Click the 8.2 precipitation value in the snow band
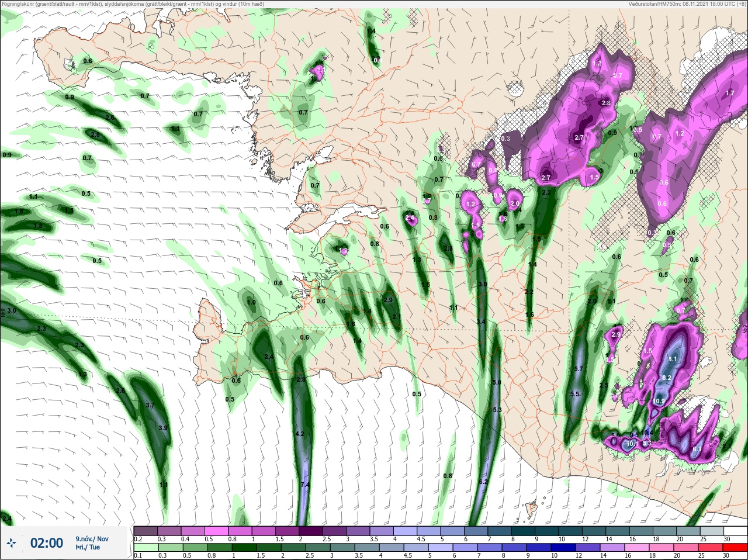748x560 pixels. tap(666, 378)
